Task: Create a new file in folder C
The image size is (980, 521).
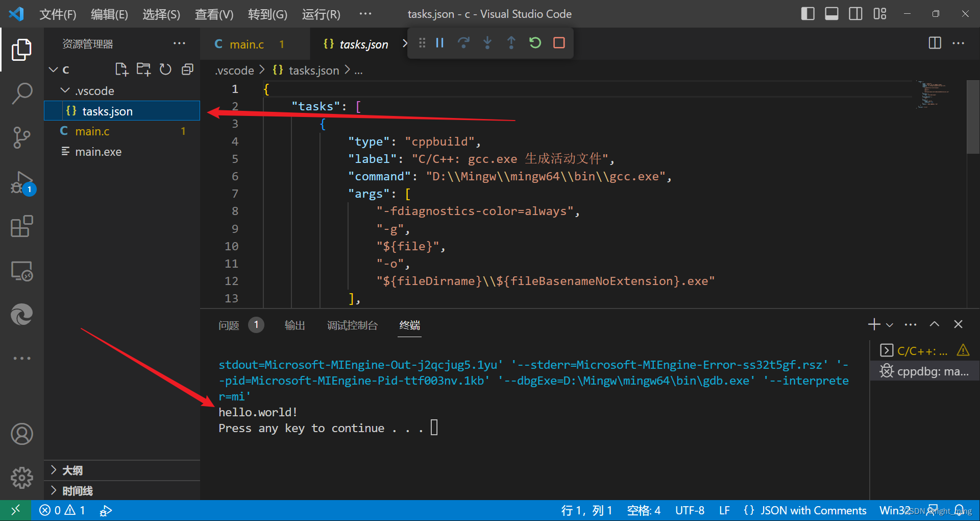Action: click(121, 69)
